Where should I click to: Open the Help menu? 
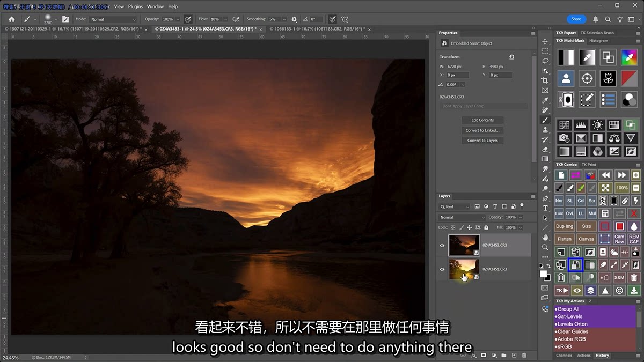pyautogui.click(x=173, y=6)
